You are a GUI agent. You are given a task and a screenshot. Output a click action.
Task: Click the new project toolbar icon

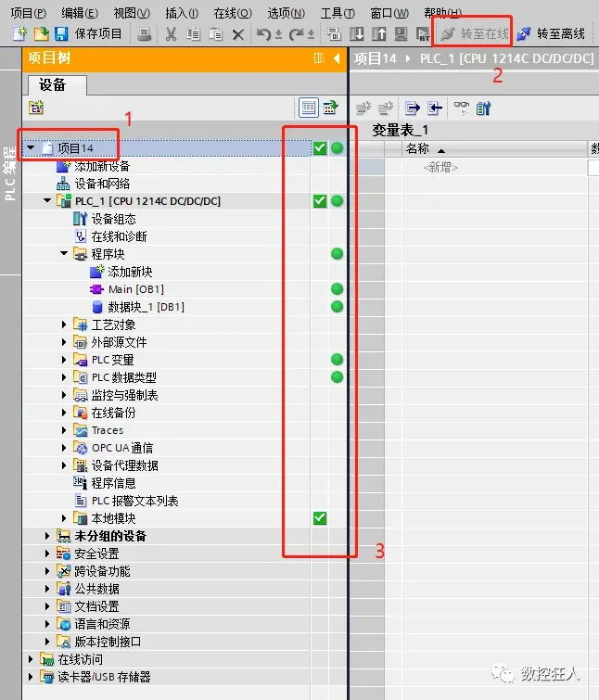[19, 34]
